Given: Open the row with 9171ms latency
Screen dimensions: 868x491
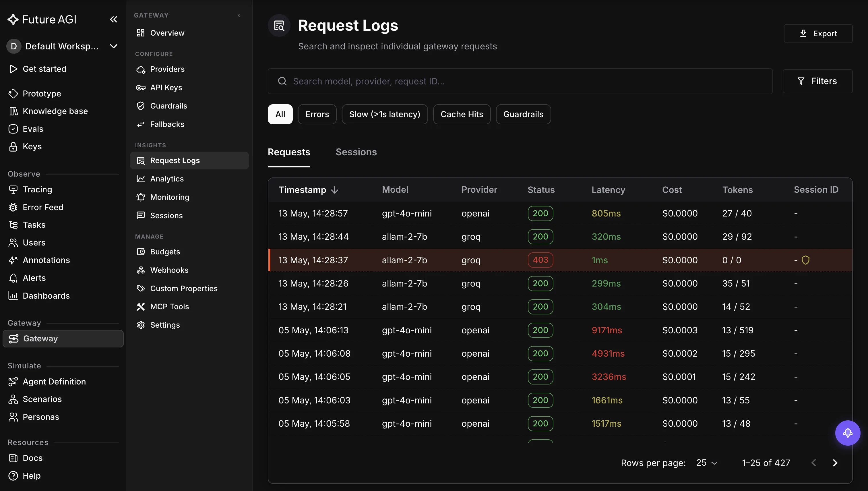Looking at the screenshot, I should tap(560, 330).
